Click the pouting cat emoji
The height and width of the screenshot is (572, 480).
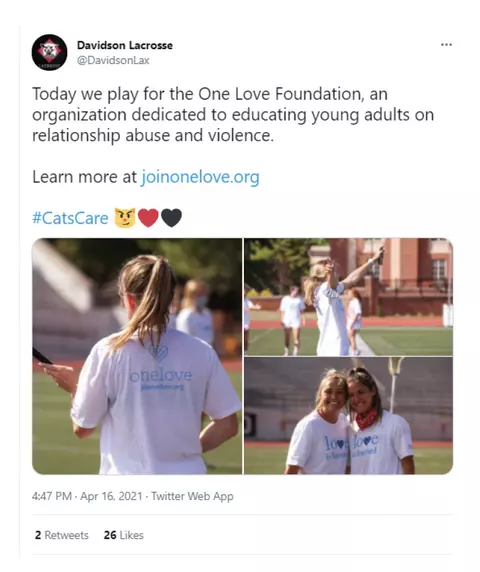(x=125, y=218)
